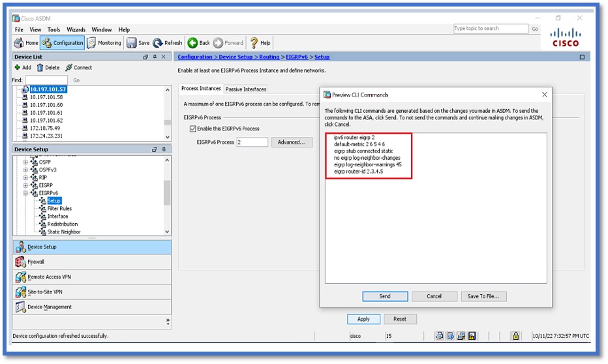608x364 pixels.
Task: Open the Window menu
Action: click(102, 29)
